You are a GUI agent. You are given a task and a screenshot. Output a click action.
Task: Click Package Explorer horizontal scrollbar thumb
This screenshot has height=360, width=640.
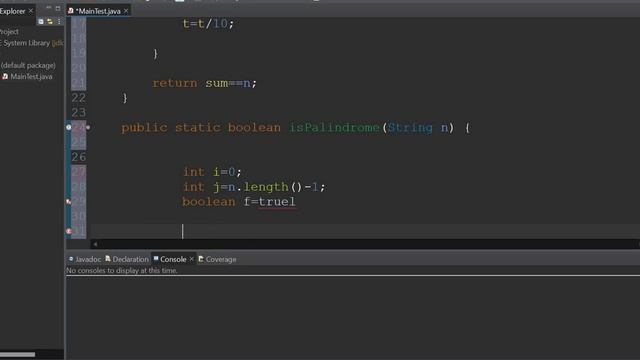[x=17, y=355]
